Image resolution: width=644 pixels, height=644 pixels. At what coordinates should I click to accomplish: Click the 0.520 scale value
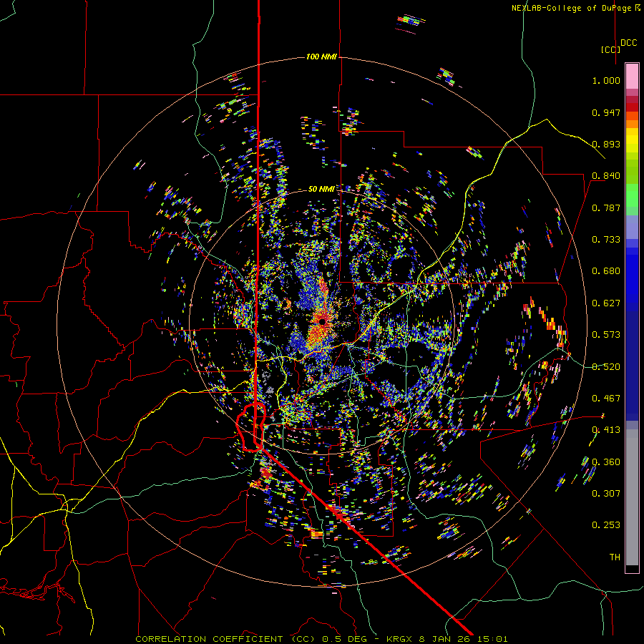606,367
